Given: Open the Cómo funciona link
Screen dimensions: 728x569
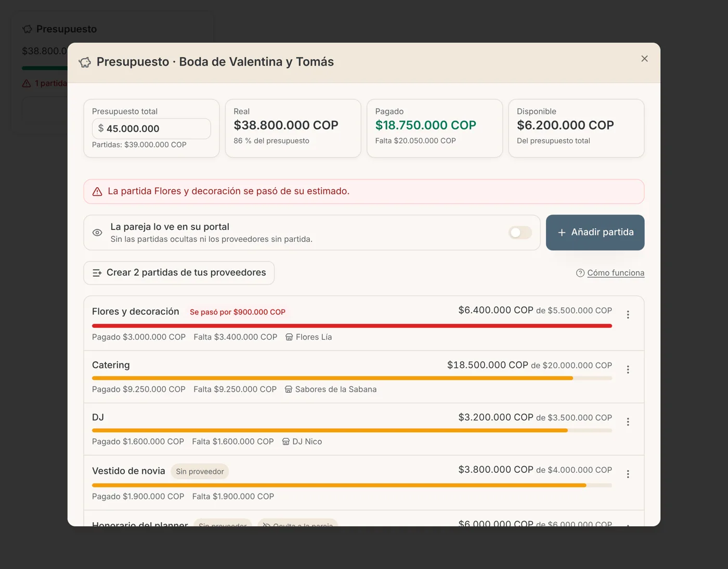Looking at the screenshot, I should pos(616,273).
